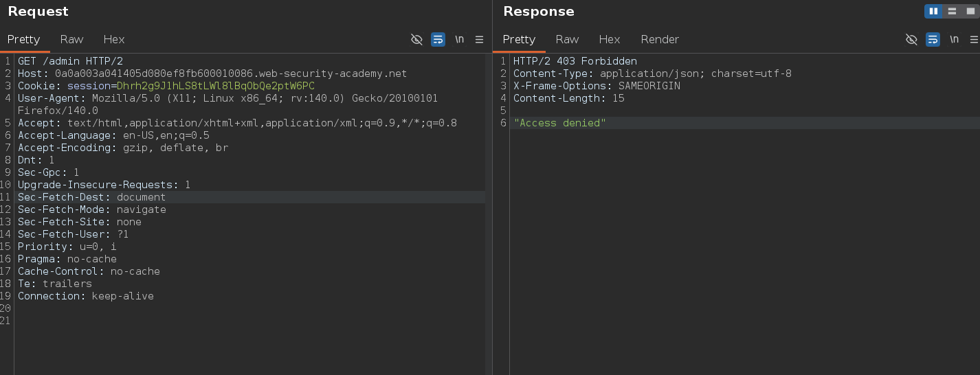980x375 pixels.
Task: Toggle word wrap icon in Response panel
Action: (933, 39)
